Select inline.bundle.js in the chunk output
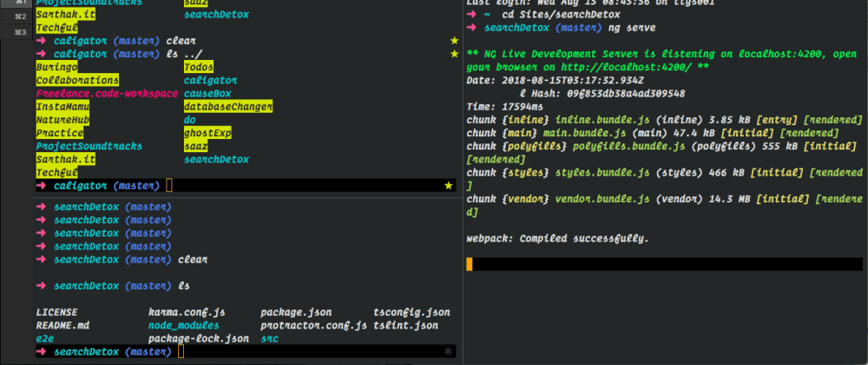Image resolution: width=868 pixels, height=365 pixels. point(602,120)
